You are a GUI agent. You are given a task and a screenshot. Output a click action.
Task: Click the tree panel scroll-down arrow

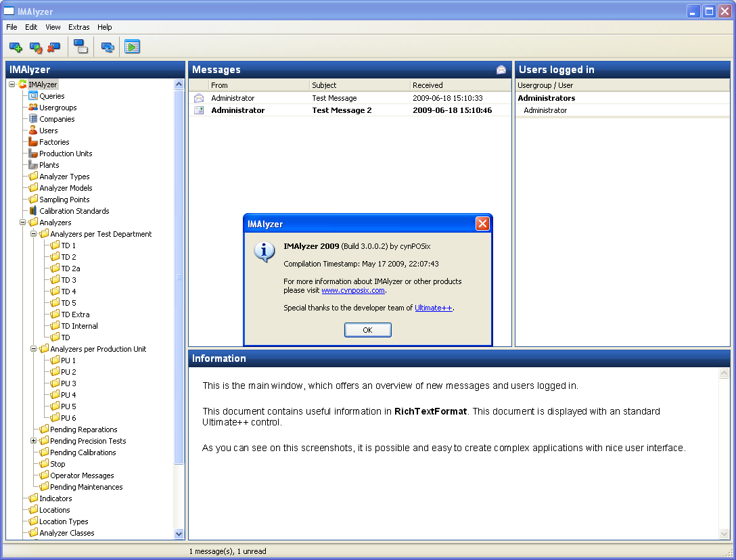point(179,534)
